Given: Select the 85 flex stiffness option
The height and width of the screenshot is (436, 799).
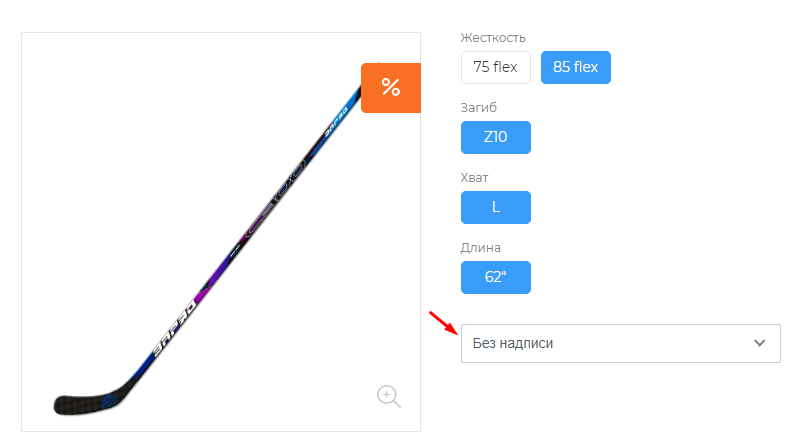Looking at the screenshot, I should pyautogui.click(x=576, y=67).
